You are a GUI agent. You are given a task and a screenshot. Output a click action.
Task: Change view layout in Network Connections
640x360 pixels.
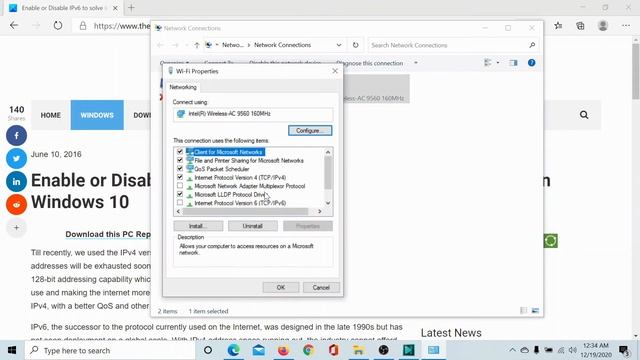pos(488,63)
